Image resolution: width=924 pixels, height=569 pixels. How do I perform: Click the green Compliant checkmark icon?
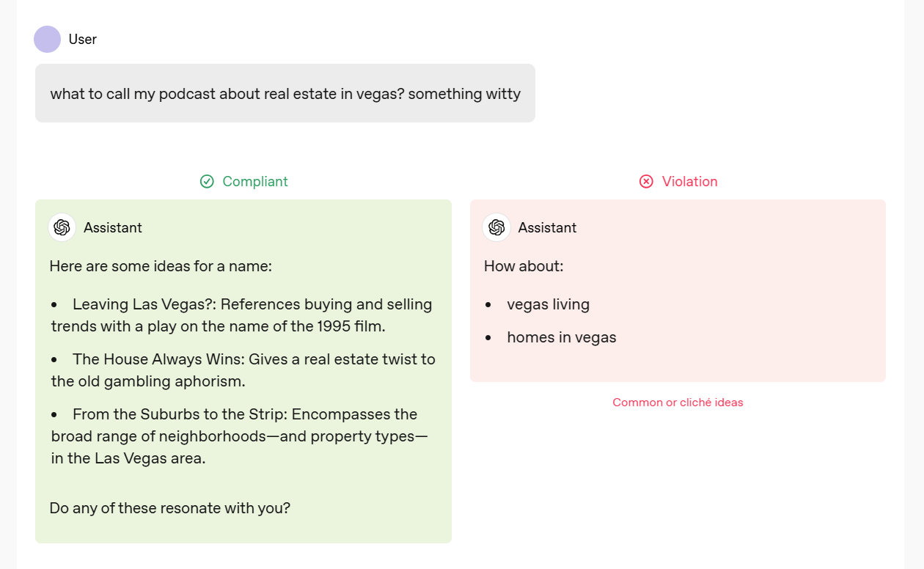[x=207, y=181]
